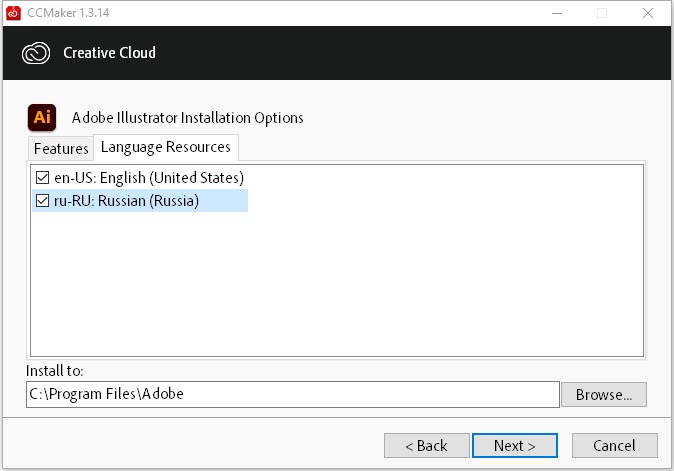Click the CCMaker app icon in title bar

click(x=13, y=13)
